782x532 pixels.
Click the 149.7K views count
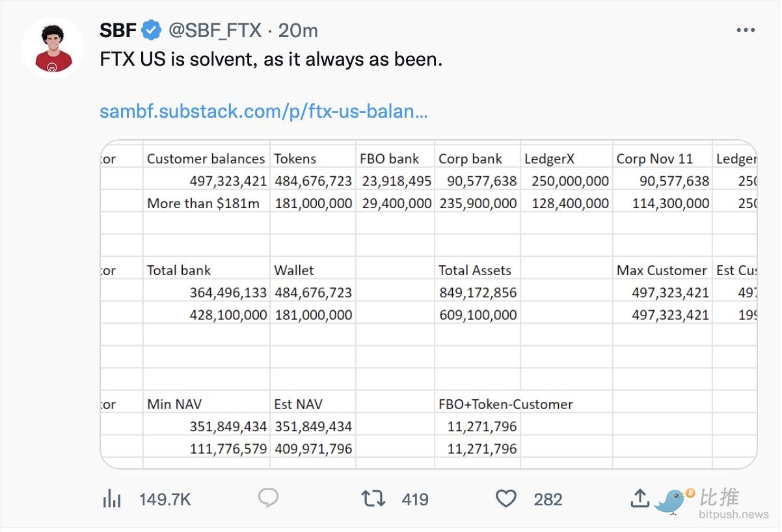[x=165, y=499]
